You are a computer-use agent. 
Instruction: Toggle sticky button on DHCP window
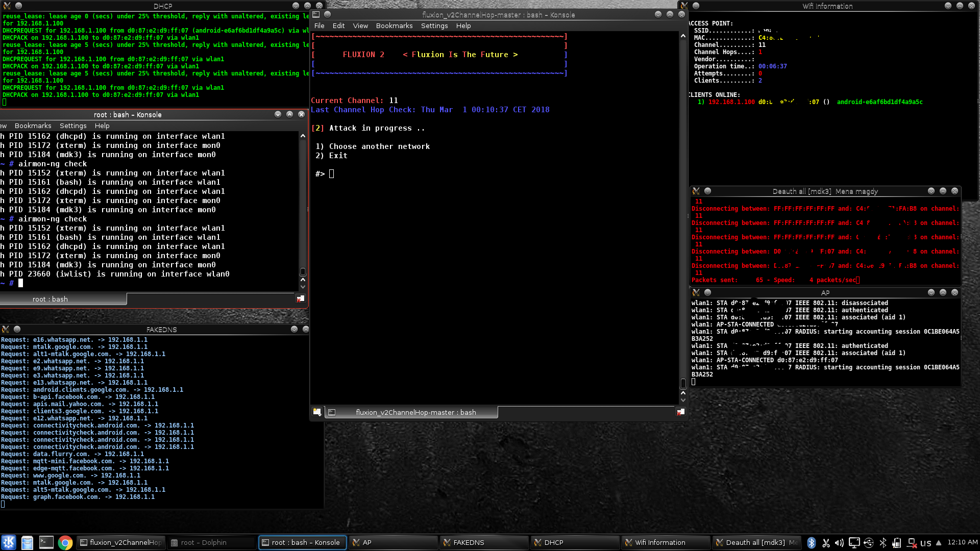pos(18,6)
